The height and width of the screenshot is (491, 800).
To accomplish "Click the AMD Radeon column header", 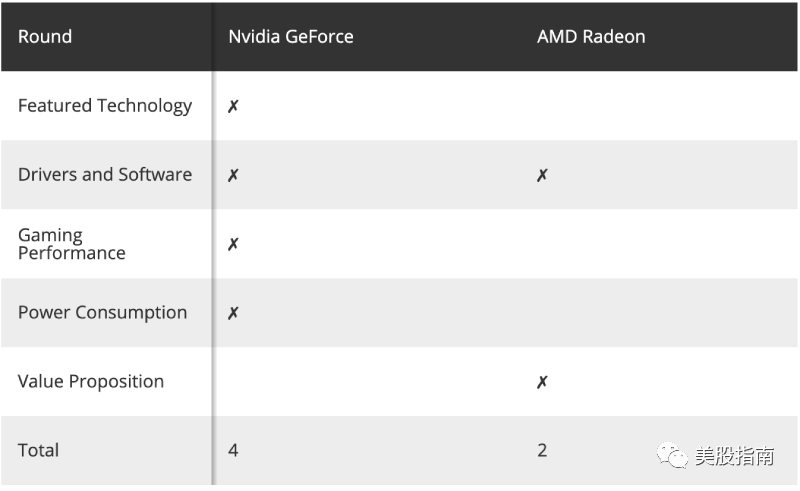I will 591,37.
